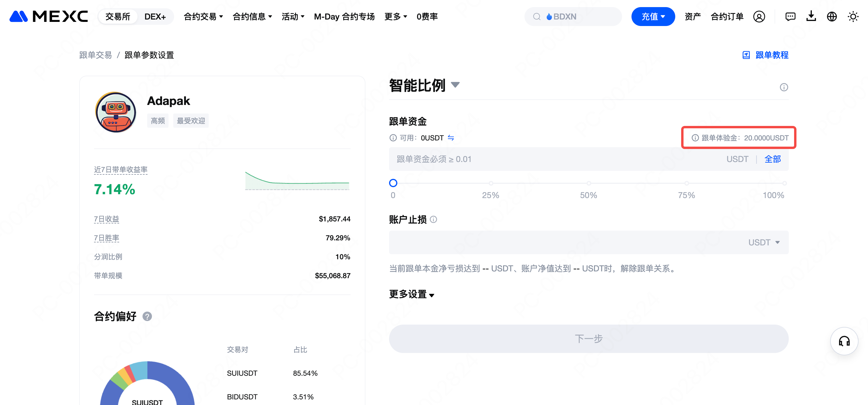Image resolution: width=868 pixels, height=405 pixels.
Task: Click the 7日收益 label
Action: tap(106, 219)
